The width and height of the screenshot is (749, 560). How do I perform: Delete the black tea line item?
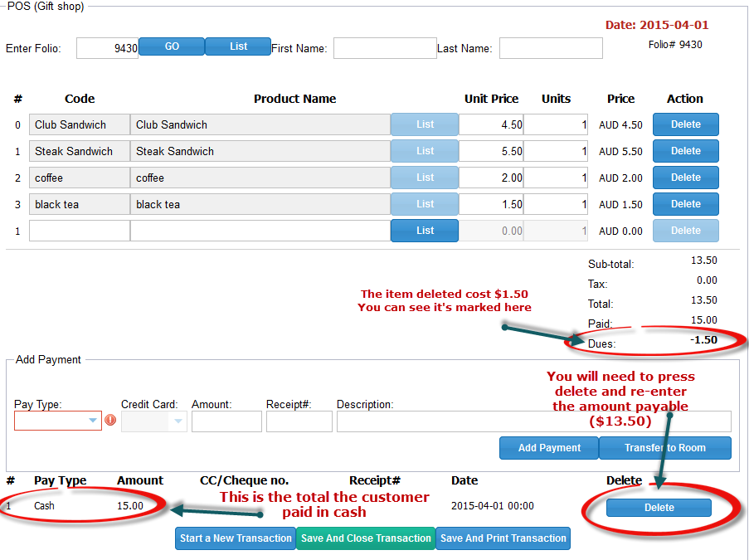click(685, 204)
